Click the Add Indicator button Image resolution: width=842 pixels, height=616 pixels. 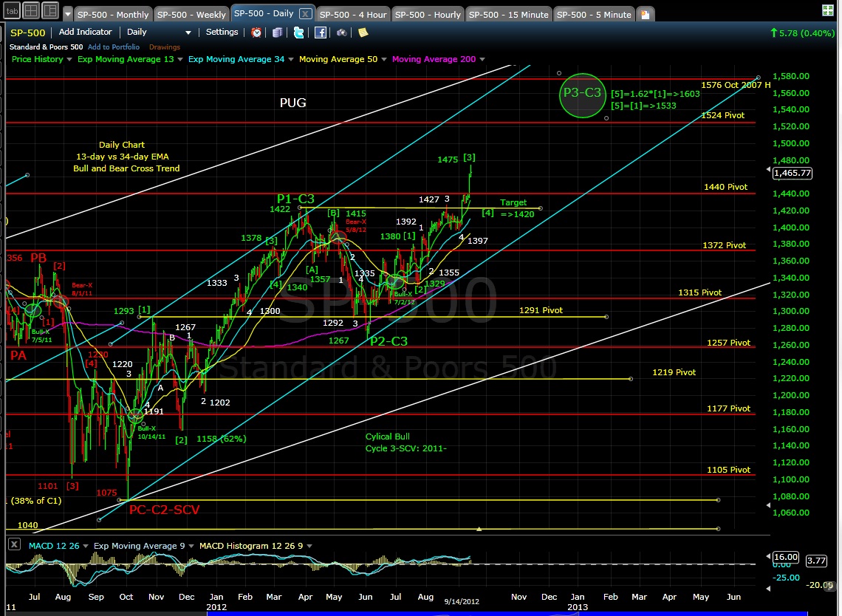point(85,32)
